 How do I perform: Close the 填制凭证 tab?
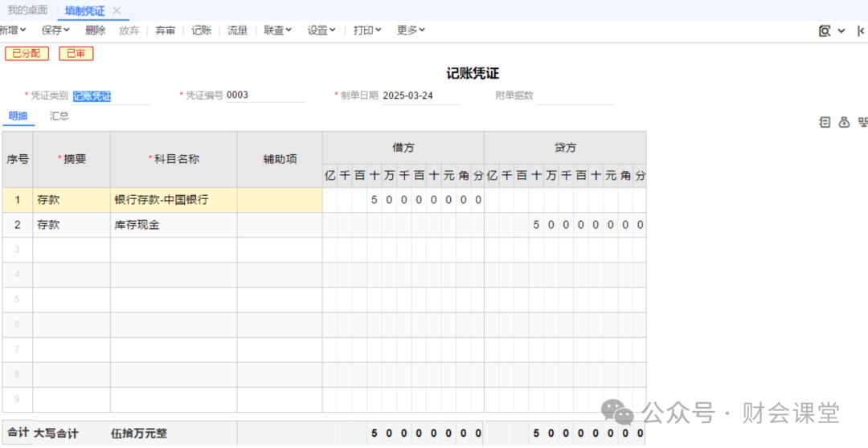[x=117, y=10]
